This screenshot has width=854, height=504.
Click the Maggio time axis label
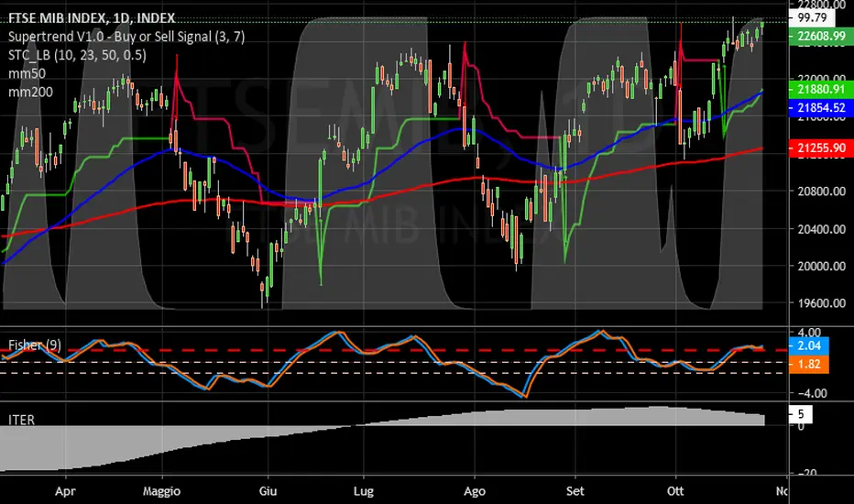(161, 491)
